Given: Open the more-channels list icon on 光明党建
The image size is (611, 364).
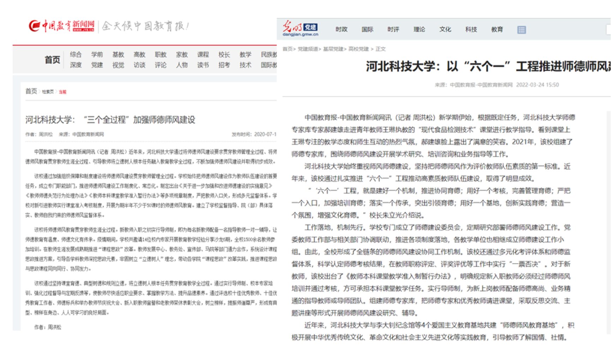Looking at the screenshot, I should pos(521,30).
